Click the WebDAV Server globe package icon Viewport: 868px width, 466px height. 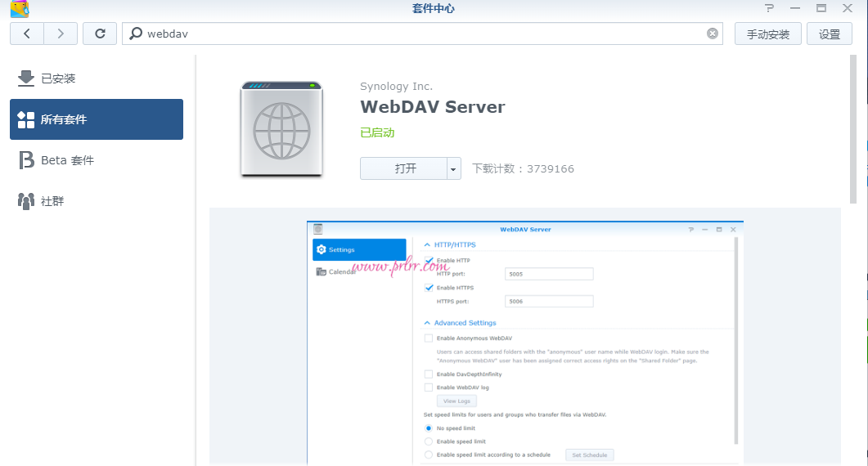click(x=281, y=129)
